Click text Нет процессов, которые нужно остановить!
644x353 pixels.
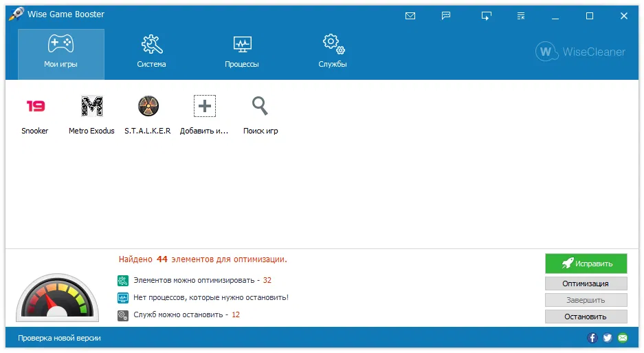(x=211, y=297)
